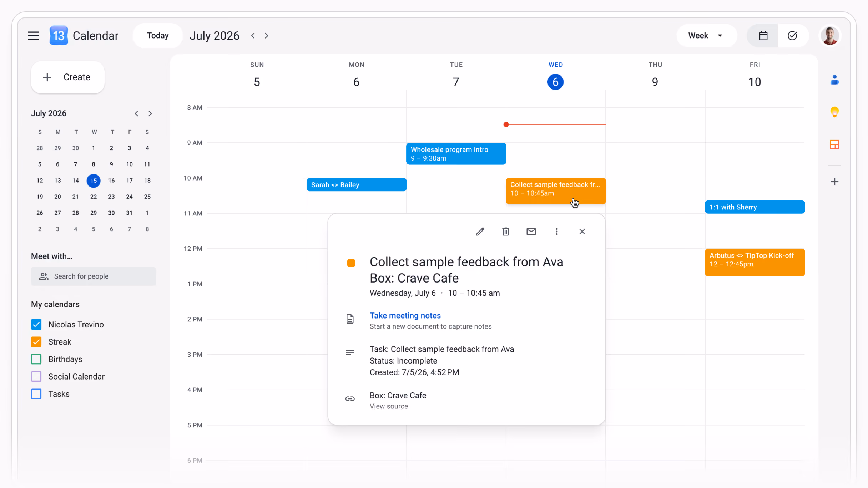Open the Take meeting notes link

[x=405, y=316]
